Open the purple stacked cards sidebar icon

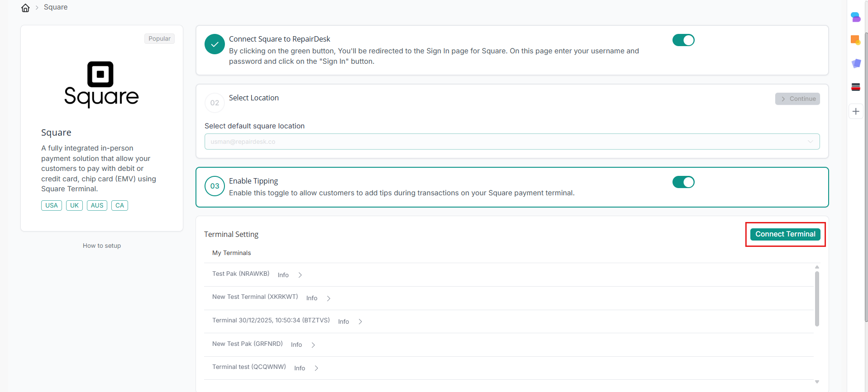(x=856, y=63)
